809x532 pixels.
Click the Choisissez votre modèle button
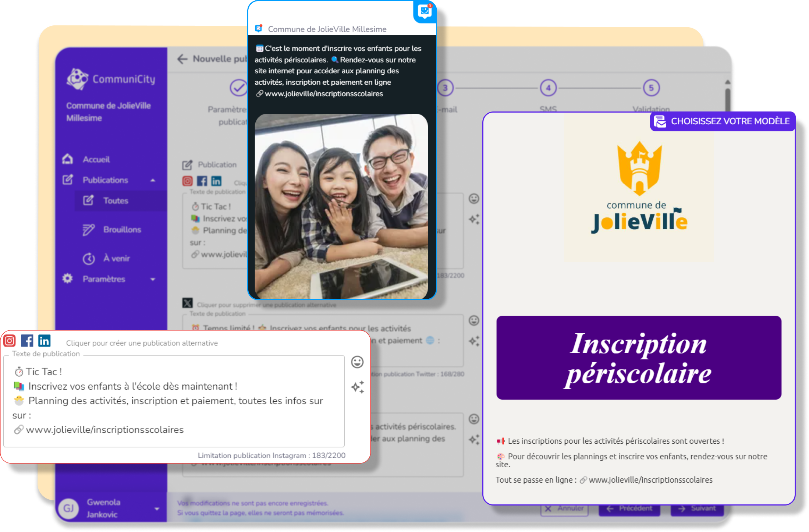click(x=723, y=121)
